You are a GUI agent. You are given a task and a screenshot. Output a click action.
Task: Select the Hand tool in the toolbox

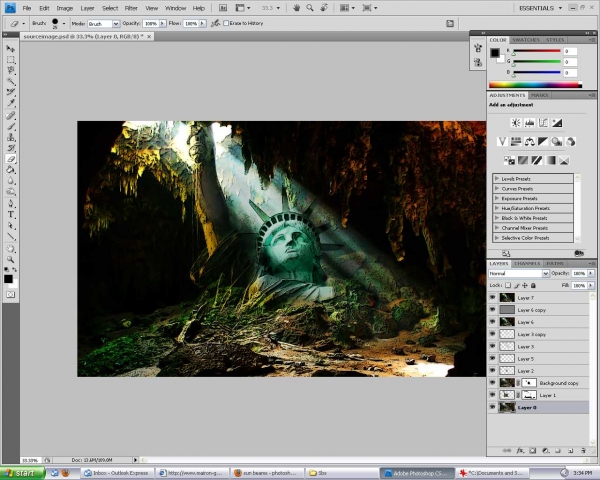(10, 249)
